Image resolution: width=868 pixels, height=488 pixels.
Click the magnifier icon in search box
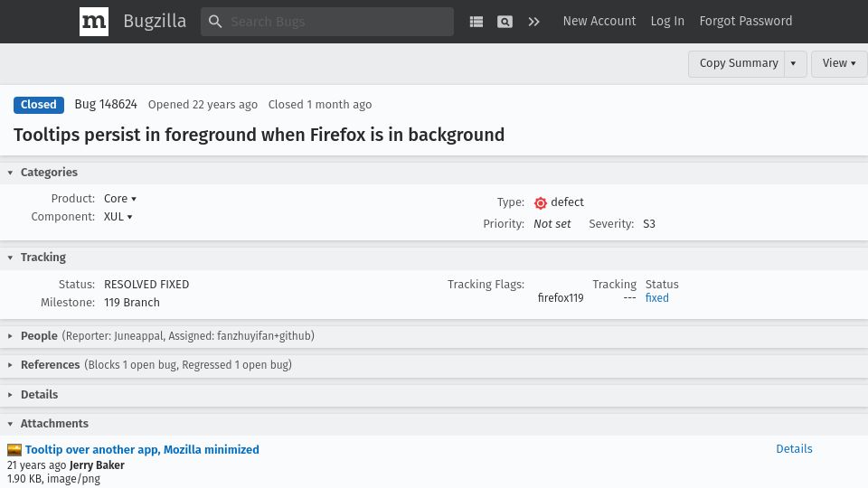coord(215,22)
